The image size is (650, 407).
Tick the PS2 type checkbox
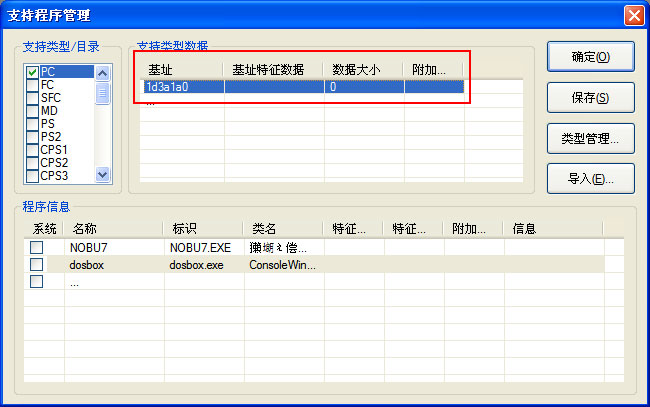point(33,137)
